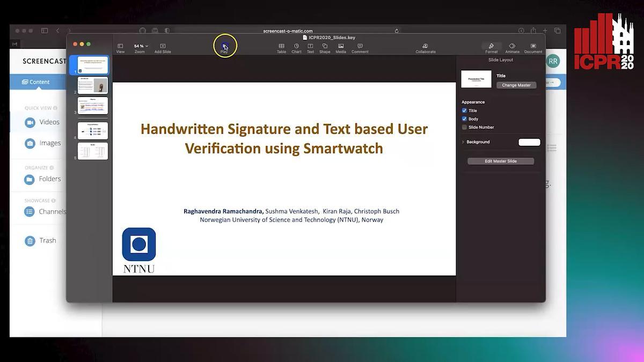644x362 pixels.
Task: Add a Text box
Action: point(310,47)
